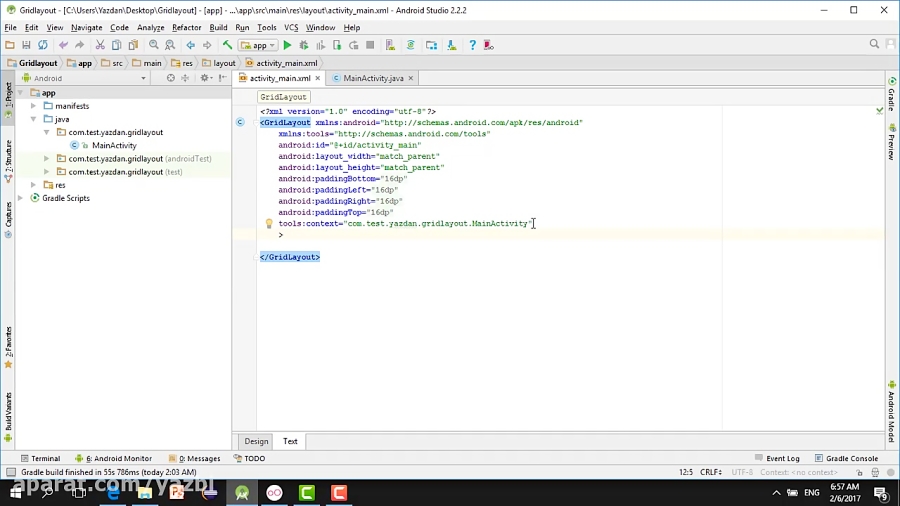
Task: Click the Undo arrow icon
Action: click(64, 45)
